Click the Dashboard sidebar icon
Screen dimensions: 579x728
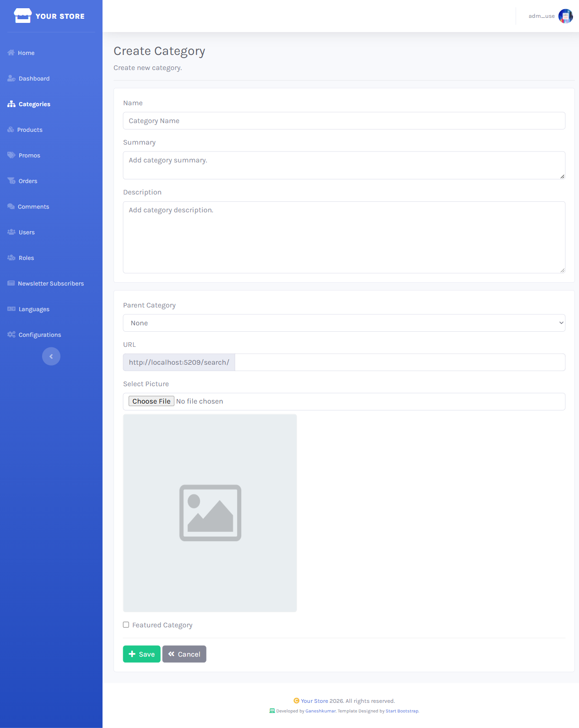coord(11,78)
